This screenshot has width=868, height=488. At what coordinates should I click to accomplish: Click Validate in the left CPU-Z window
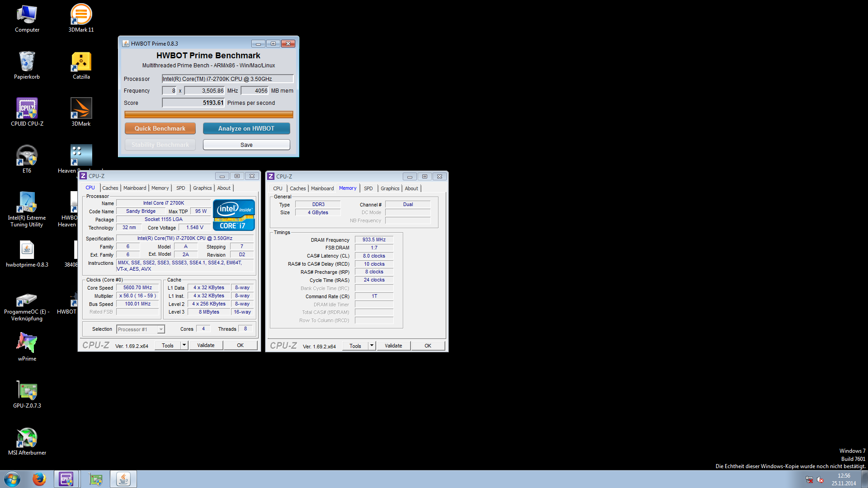206,345
